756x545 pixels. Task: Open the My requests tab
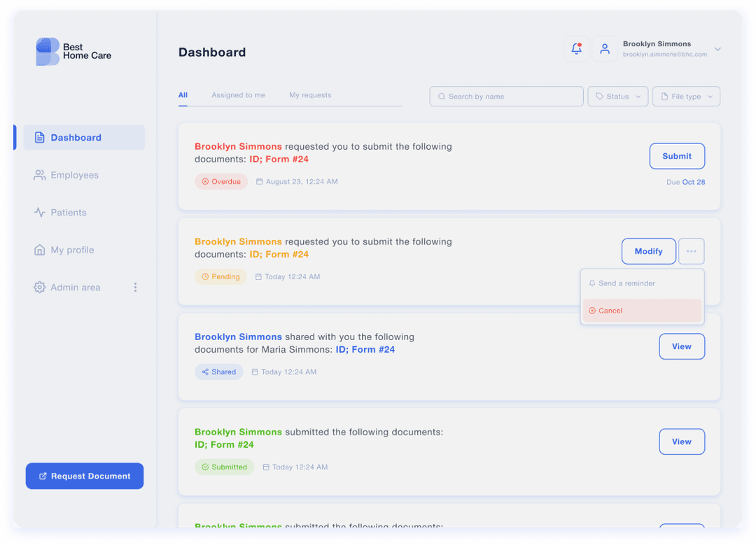310,95
